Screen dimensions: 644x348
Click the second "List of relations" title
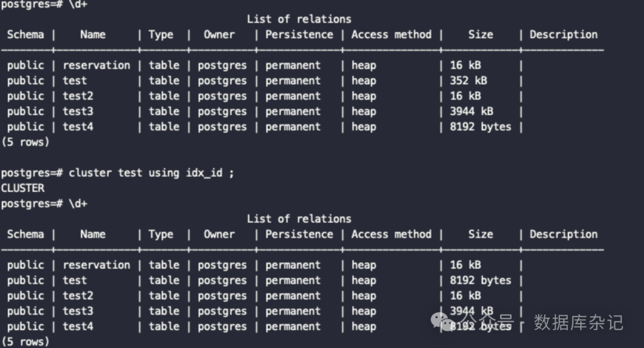pyautogui.click(x=299, y=219)
